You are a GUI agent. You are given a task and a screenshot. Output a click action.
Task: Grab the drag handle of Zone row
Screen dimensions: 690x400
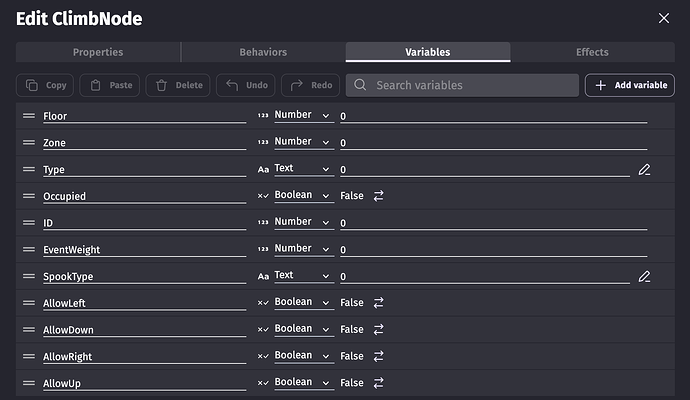click(x=29, y=143)
